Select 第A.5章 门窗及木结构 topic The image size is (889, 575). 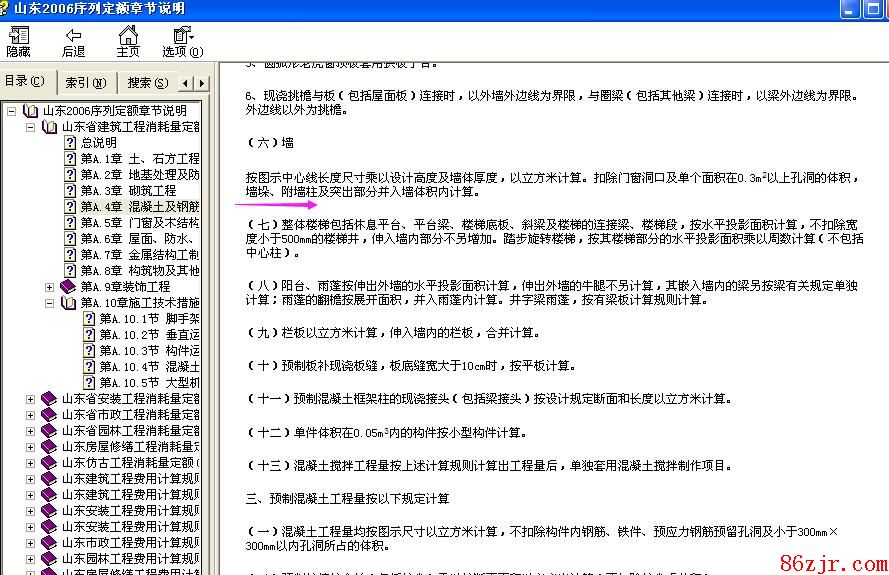[139, 223]
